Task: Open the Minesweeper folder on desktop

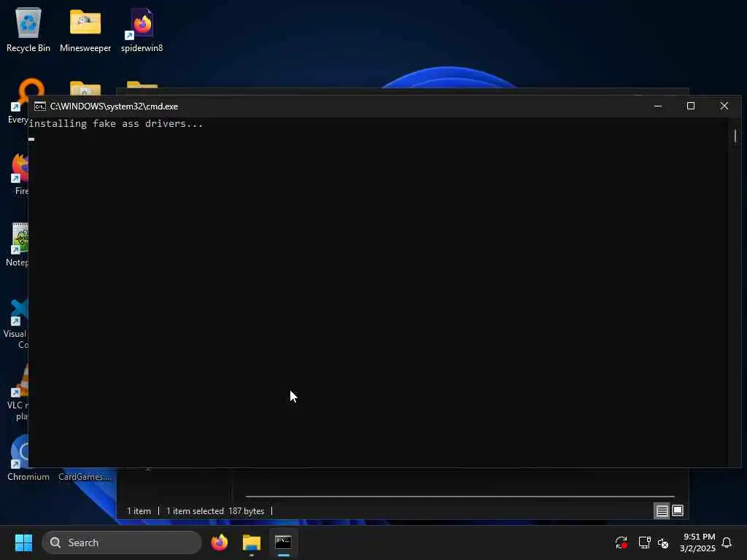Action: pyautogui.click(x=85, y=30)
